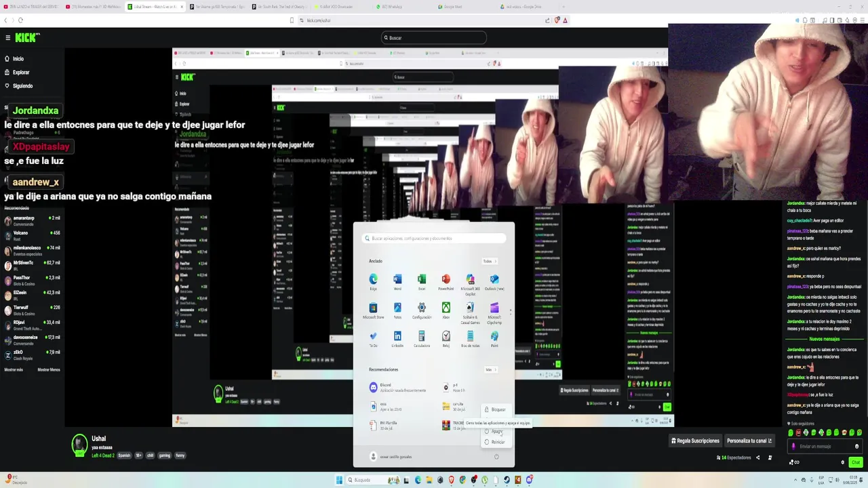The width and height of the screenshot is (868, 488).
Task: Click the Enviar un mensaje chat input
Action: click(825, 447)
